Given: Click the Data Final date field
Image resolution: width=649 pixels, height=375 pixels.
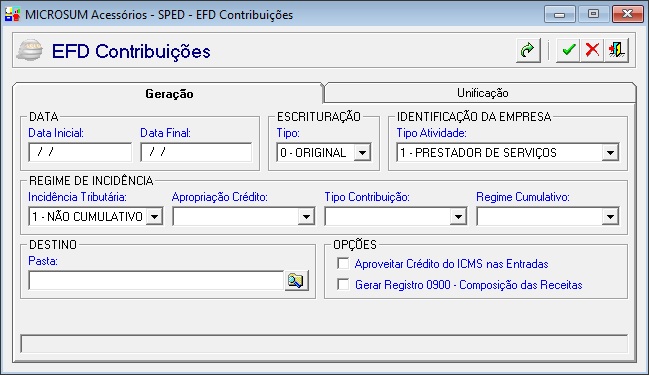Looking at the screenshot, I should pos(196,152).
